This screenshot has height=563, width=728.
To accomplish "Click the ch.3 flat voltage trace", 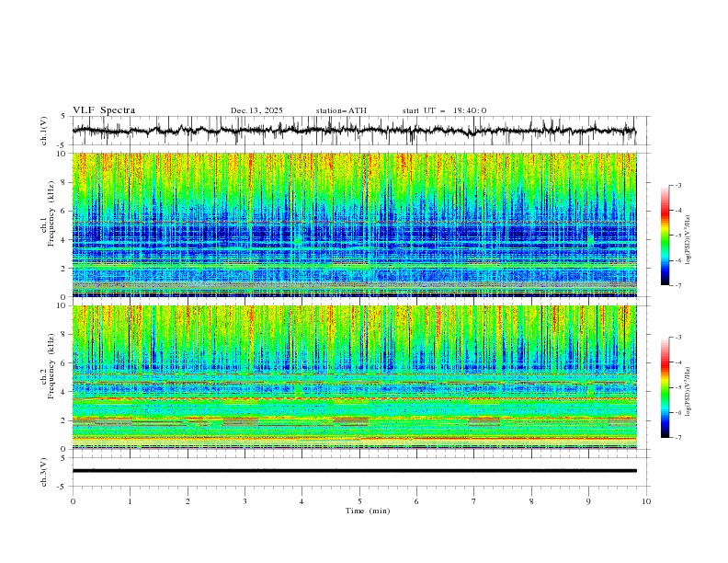I will [355, 471].
